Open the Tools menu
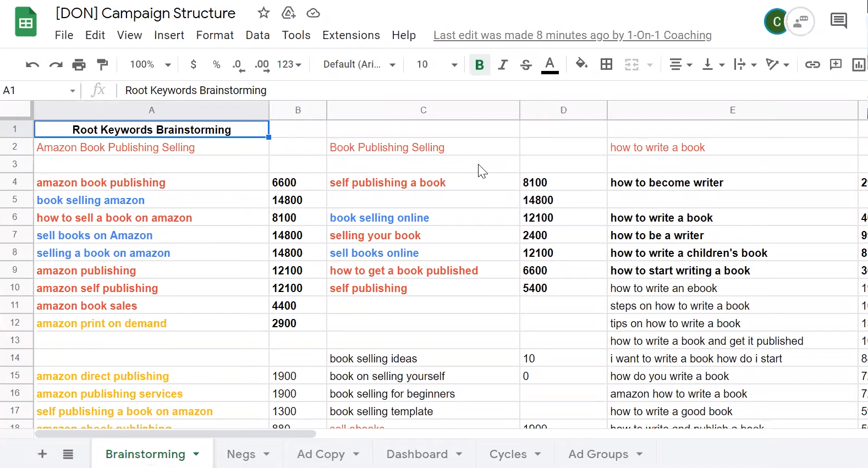The width and height of the screenshot is (868, 468). (x=296, y=35)
